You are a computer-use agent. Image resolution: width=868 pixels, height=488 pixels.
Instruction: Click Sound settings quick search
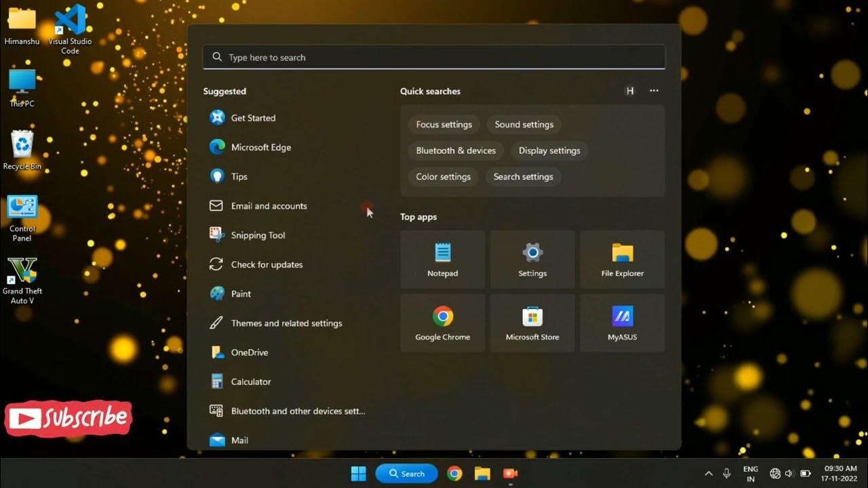(524, 125)
